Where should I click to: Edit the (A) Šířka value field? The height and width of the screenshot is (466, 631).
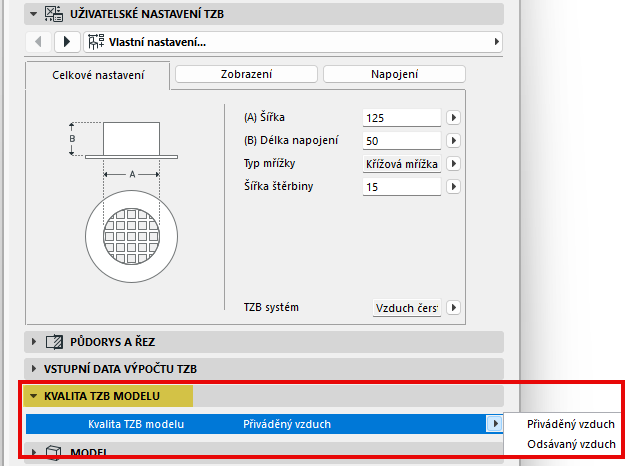click(402, 118)
